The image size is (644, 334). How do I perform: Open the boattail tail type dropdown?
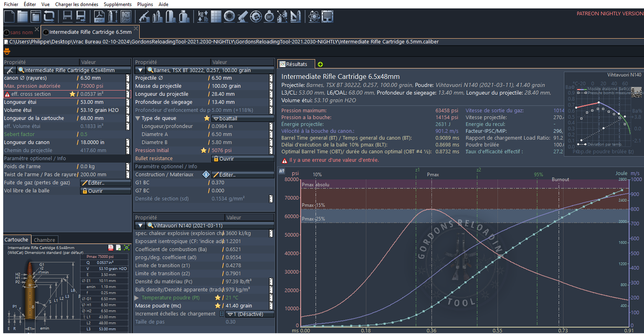(x=243, y=118)
